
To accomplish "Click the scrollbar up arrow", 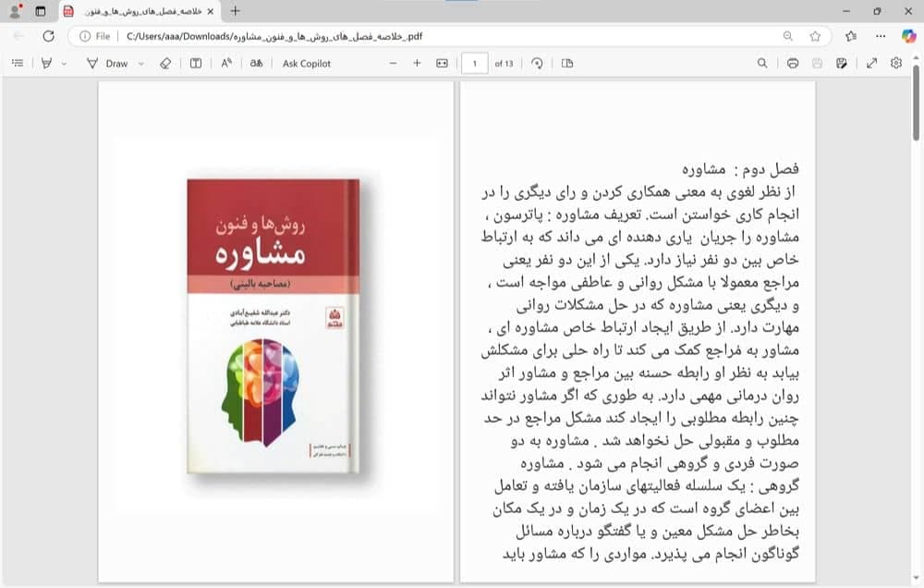I will coord(916,57).
